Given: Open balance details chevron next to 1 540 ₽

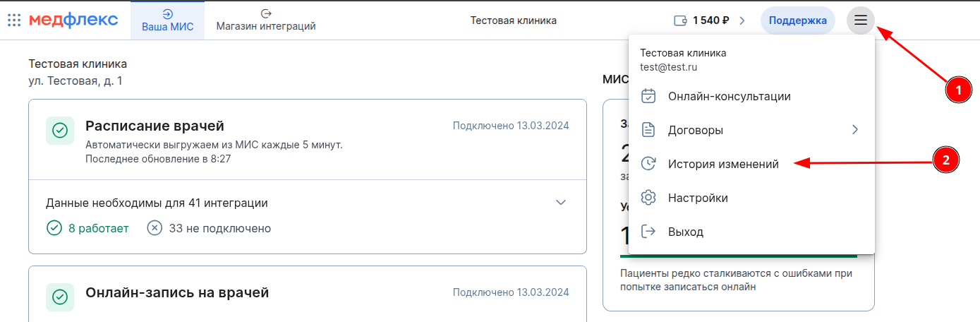Looking at the screenshot, I should (x=742, y=20).
